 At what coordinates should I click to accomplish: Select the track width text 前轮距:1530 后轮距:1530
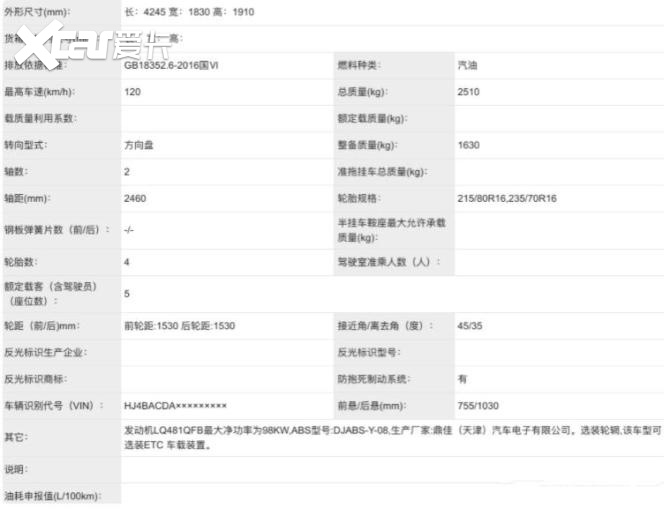pyautogui.click(x=179, y=326)
